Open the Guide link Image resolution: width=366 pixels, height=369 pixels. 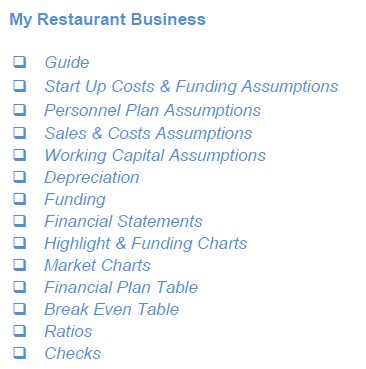[67, 62]
